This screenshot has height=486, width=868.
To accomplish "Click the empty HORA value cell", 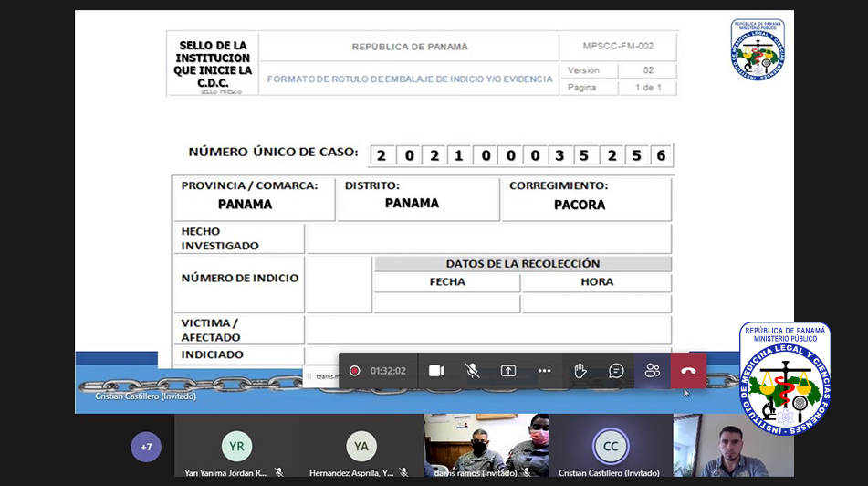I will click(x=597, y=303).
